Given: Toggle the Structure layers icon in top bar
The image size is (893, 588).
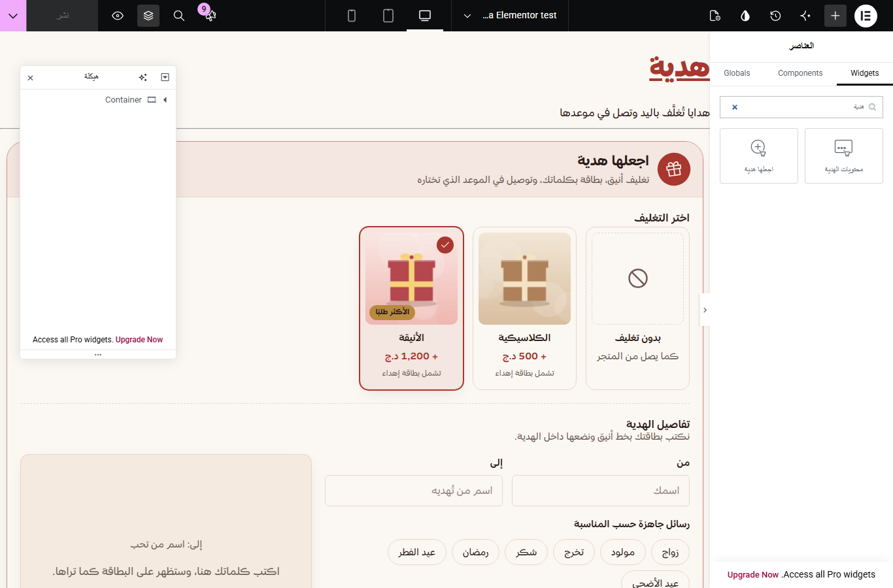Looking at the screenshot, I should [148, 16].
